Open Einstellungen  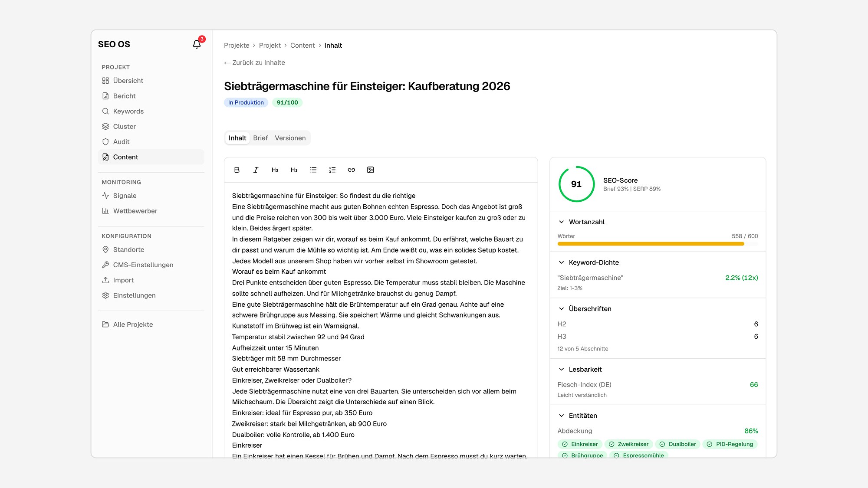[x=151, y=295]
